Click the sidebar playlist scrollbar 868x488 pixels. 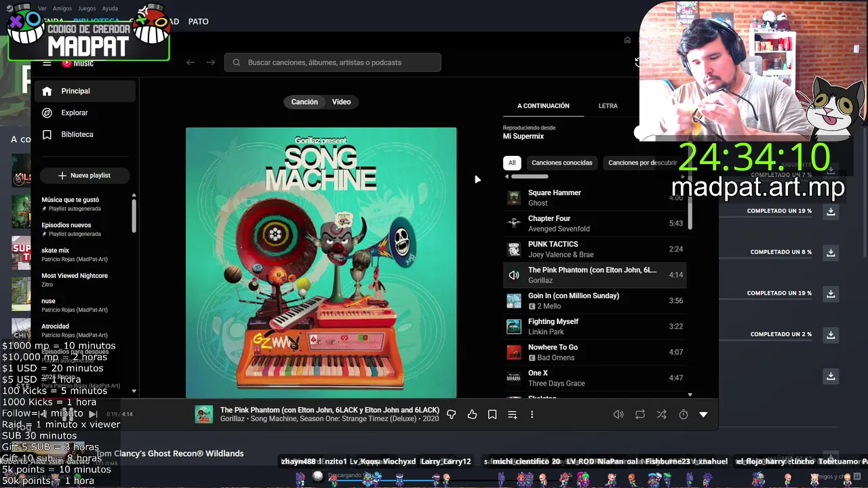click(134, 216)
